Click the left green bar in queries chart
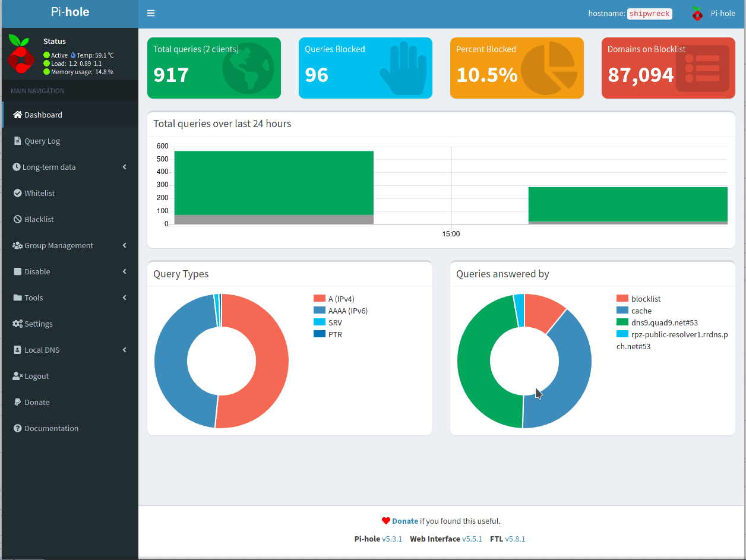Image resolution: width=746 pixels, height=560 pixels. (x=274, y=183)
